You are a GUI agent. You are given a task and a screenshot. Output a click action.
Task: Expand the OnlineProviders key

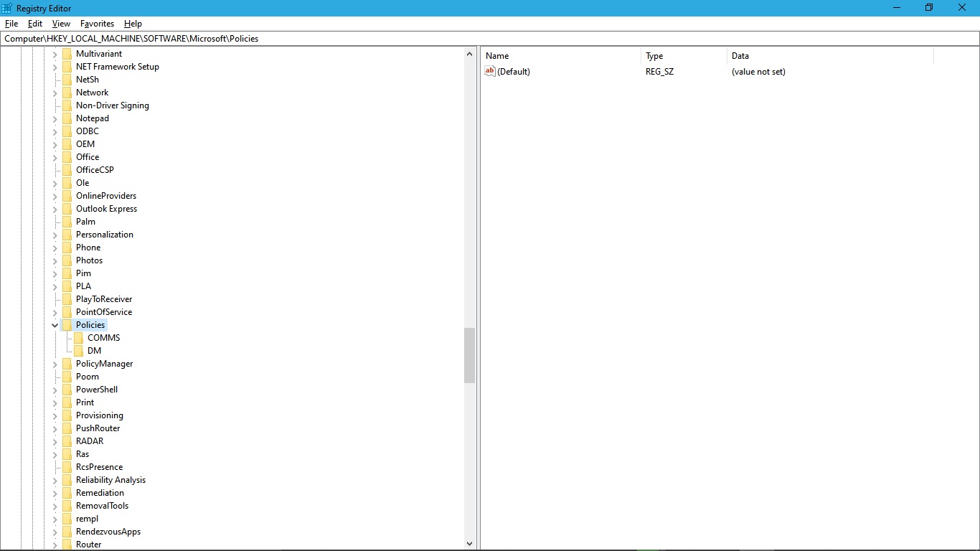pyautogui.click(x=55, y=196)
